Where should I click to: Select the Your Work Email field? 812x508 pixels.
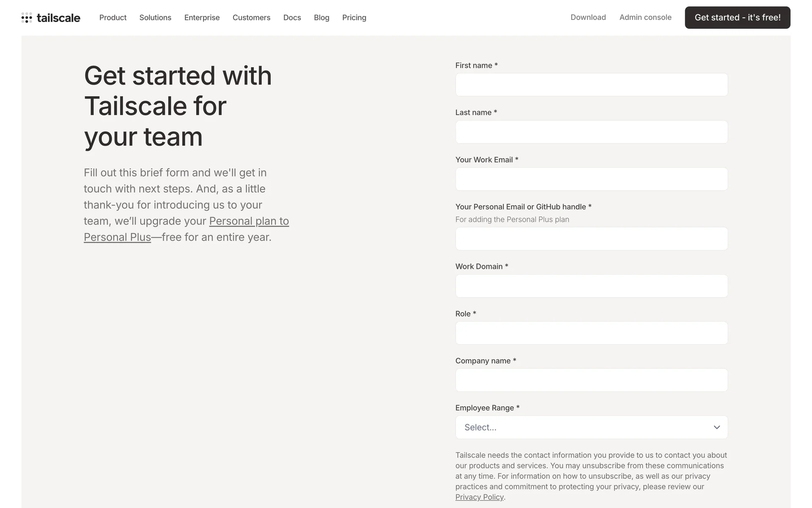591,179
